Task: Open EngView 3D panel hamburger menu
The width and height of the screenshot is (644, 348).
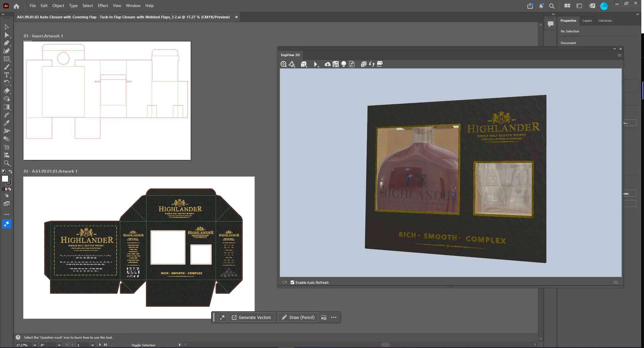Action: coord(620,55)
